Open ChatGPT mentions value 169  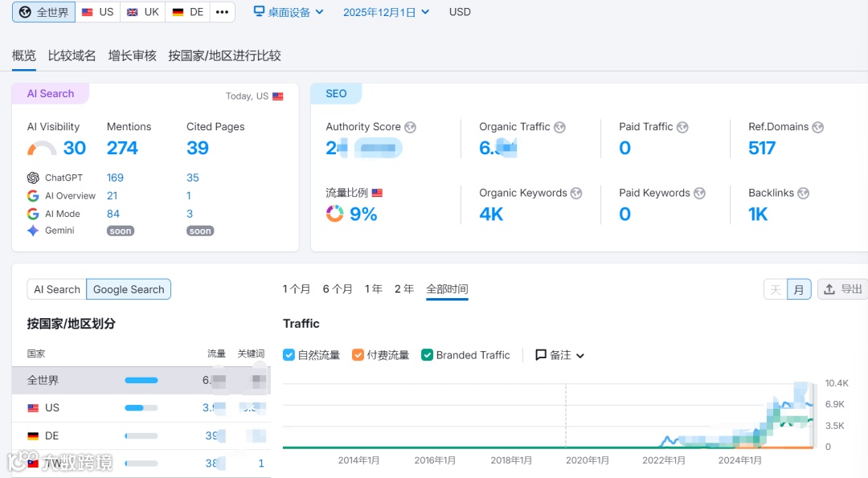point(115,178)
